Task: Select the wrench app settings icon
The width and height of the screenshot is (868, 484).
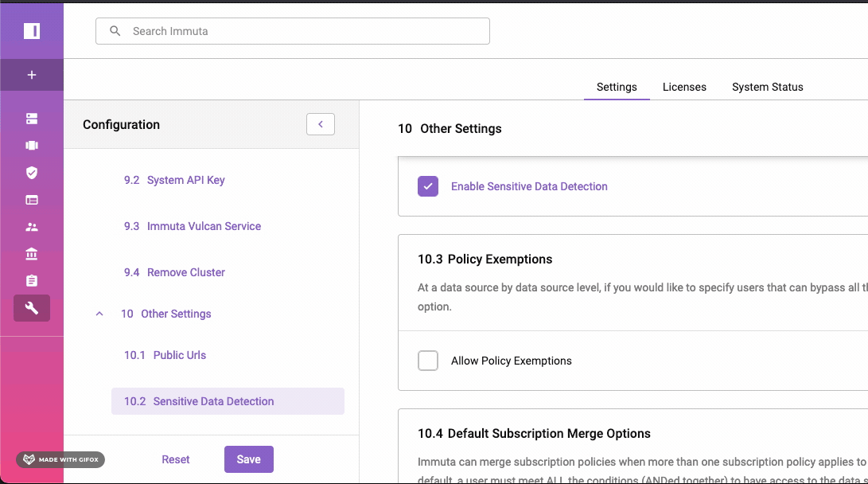Action: pos(32,308)
